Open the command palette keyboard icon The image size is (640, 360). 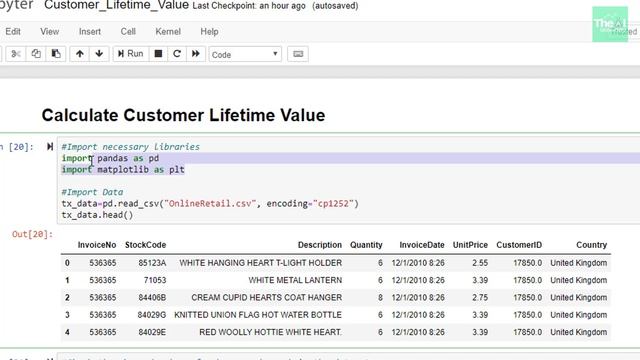click(298, 54)
